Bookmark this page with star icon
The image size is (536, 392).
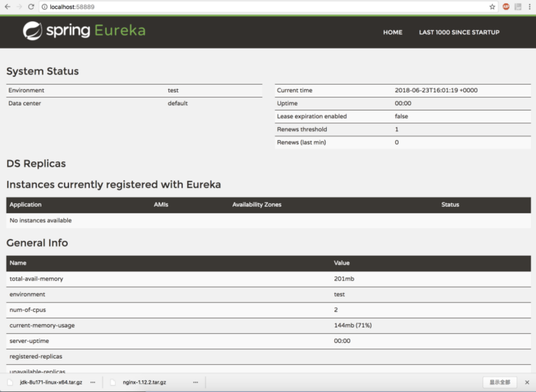click(x=492, y=7)
